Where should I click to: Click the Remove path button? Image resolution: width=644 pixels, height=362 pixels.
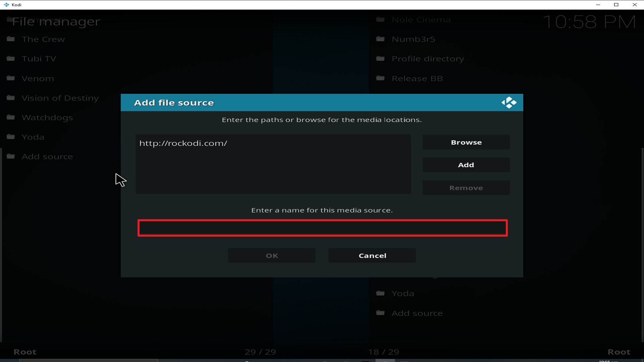point(466,188)
